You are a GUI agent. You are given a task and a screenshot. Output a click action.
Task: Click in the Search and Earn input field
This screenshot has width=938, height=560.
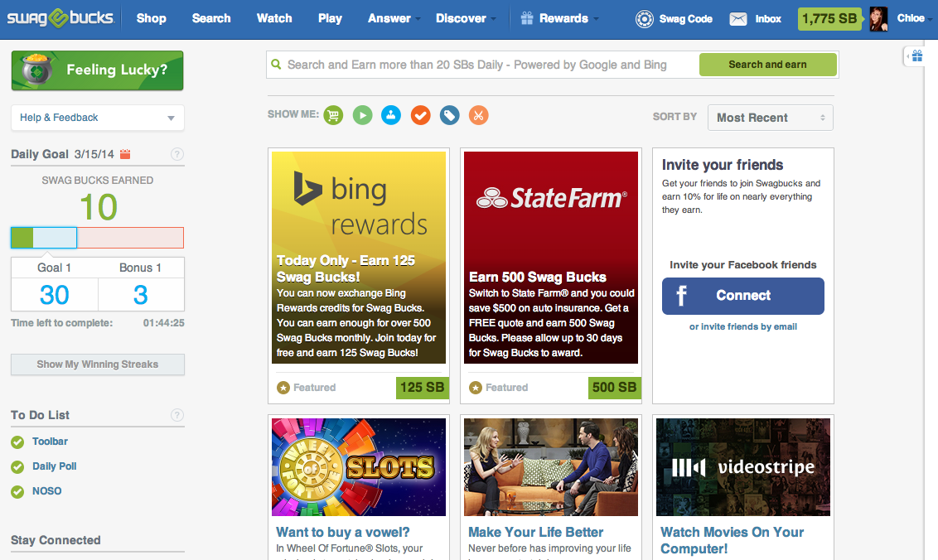coord(485,65)
